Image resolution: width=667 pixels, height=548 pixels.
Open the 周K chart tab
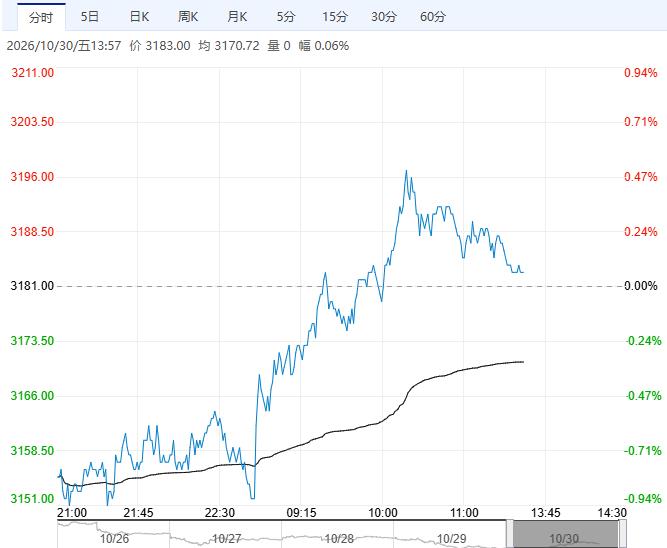point(188,17)
